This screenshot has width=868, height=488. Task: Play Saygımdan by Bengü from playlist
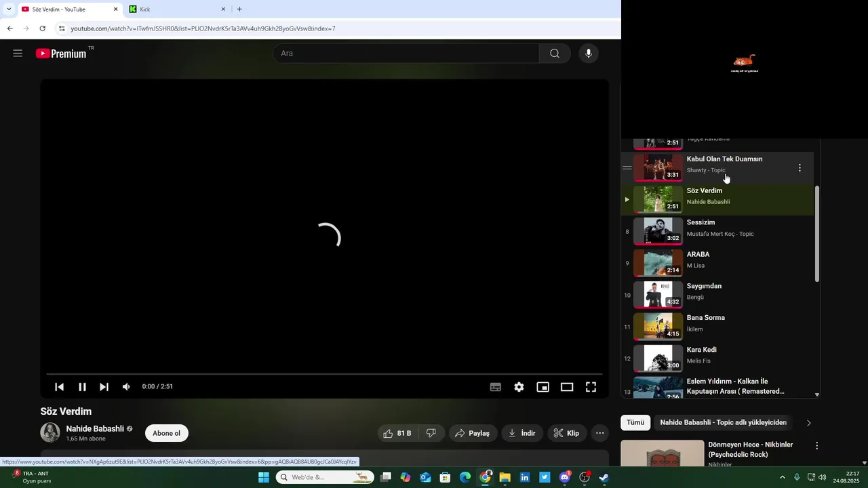pos(717,295)
